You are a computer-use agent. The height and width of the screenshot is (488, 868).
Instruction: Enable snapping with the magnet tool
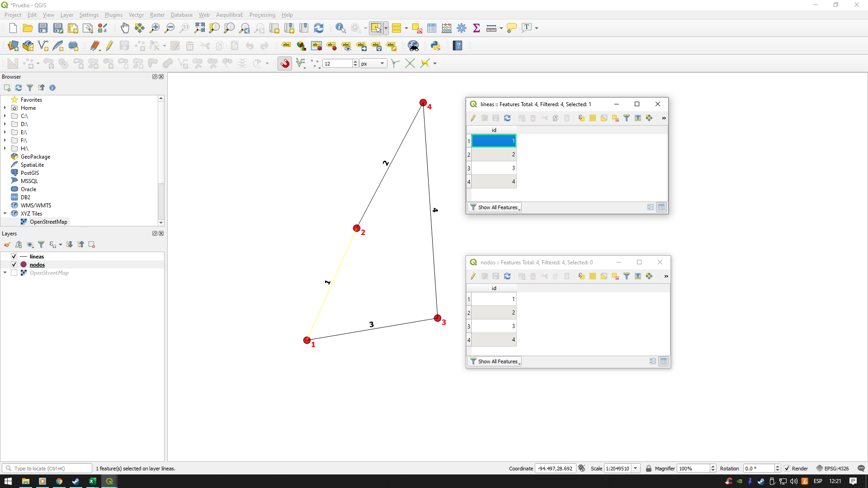point(285,63)
